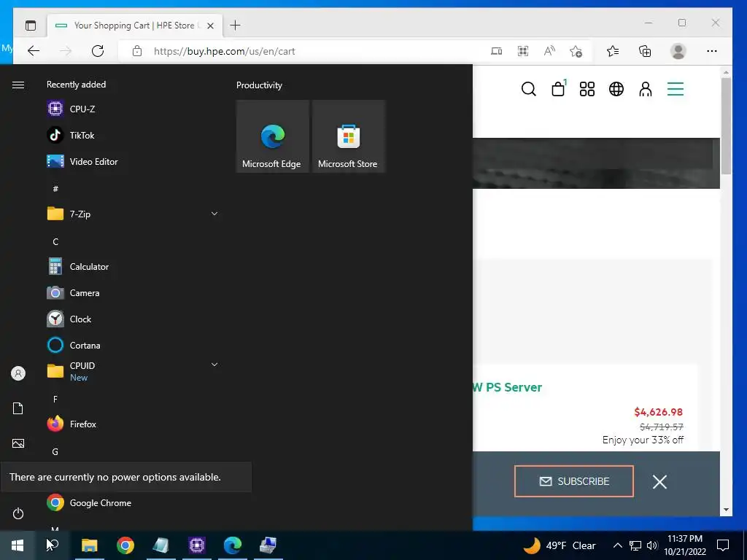
Task: Jump to letter C section header
Action: click(x=55, y=242)
